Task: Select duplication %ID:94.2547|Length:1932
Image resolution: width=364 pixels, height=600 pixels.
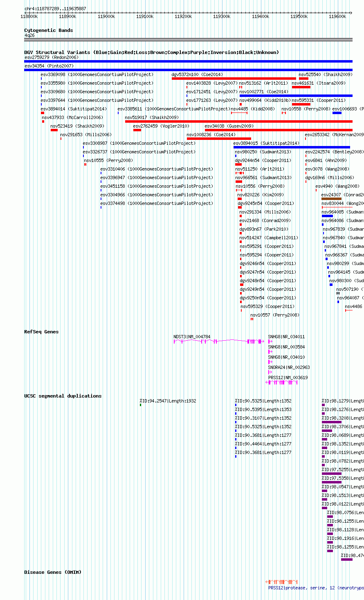Action: [168, 401]
